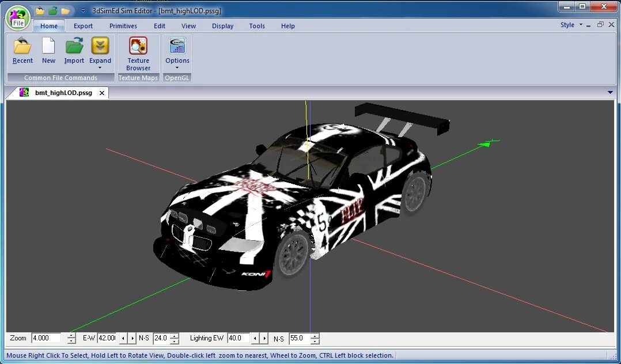Open the Primitives ribbon tab
The height and width of the screenshot is (364, 621).
coord(123,26)
